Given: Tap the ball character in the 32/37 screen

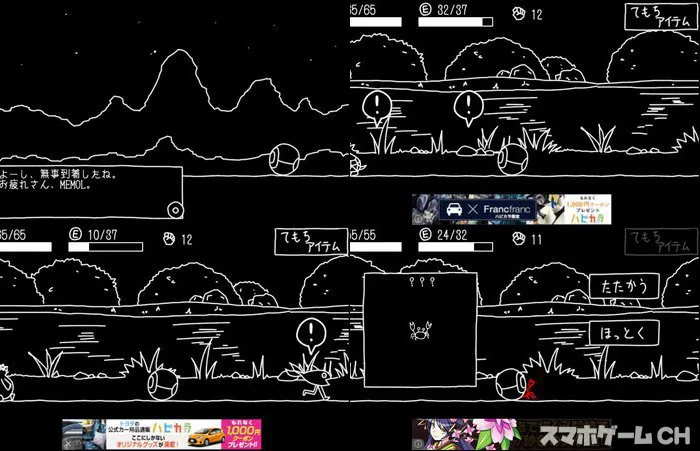Looking at the screenshot, I should coord(512,159).
